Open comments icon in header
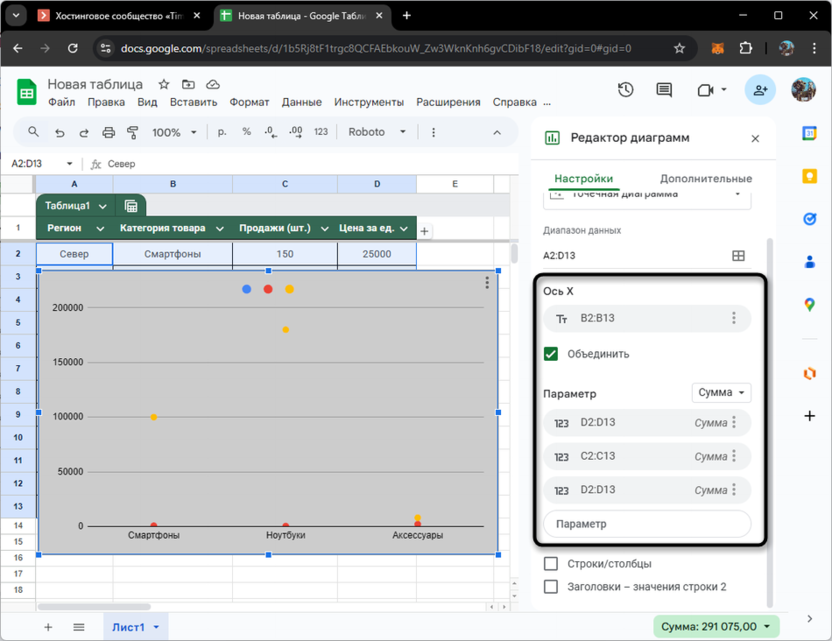This screenshot has height=641, width=832. [664, 90]
